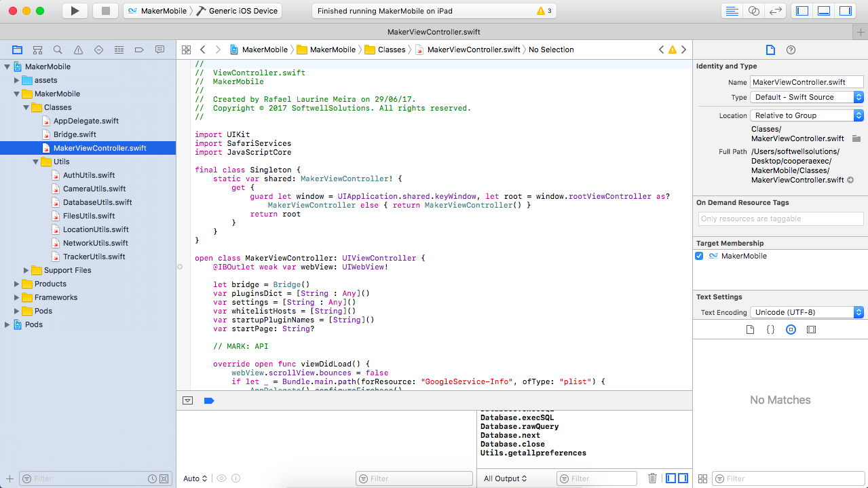Hide the Navigator panel

click(802, 11)
